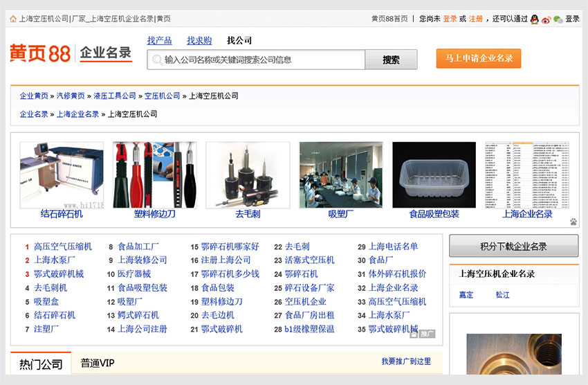Viewport: 588px width, 385px height.
Task: Open the 空压机公司 breadcrumb link
Action: 162,96
